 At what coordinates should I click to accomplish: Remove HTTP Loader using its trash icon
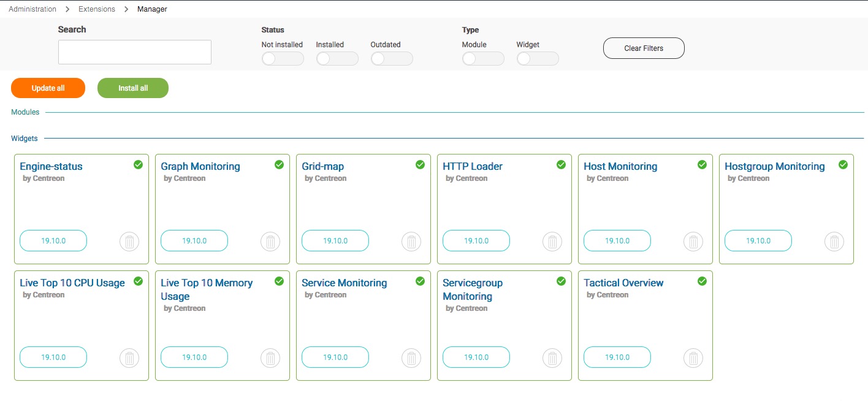[552, 242]
